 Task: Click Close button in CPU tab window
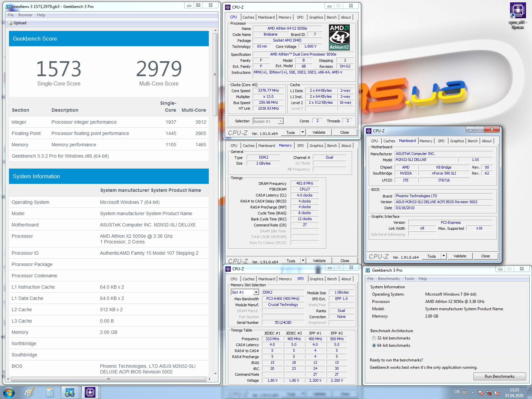pyautogui.click(x=344, y=132)
